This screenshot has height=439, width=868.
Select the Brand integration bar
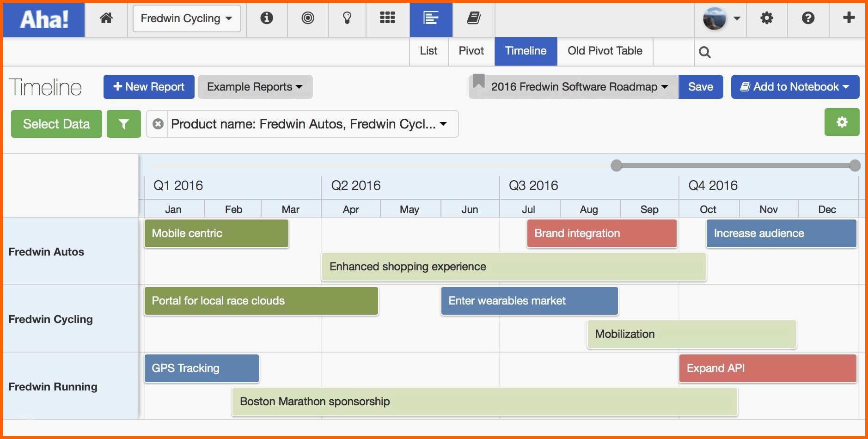[602, 233]
